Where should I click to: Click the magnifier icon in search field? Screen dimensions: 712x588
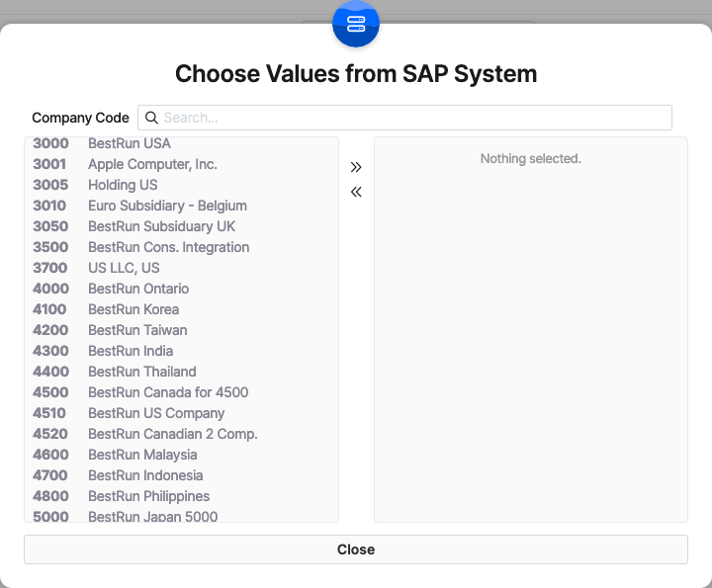pos(151,118)
